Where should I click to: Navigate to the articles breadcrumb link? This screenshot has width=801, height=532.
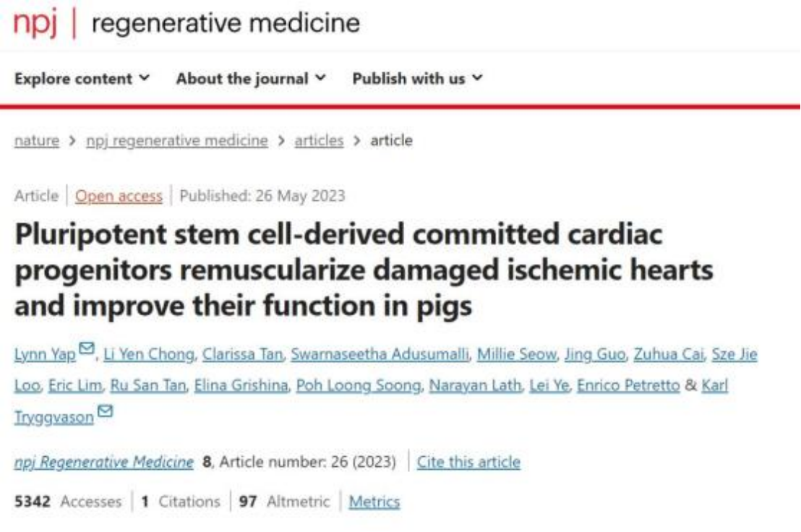click(x=319, y=140)
